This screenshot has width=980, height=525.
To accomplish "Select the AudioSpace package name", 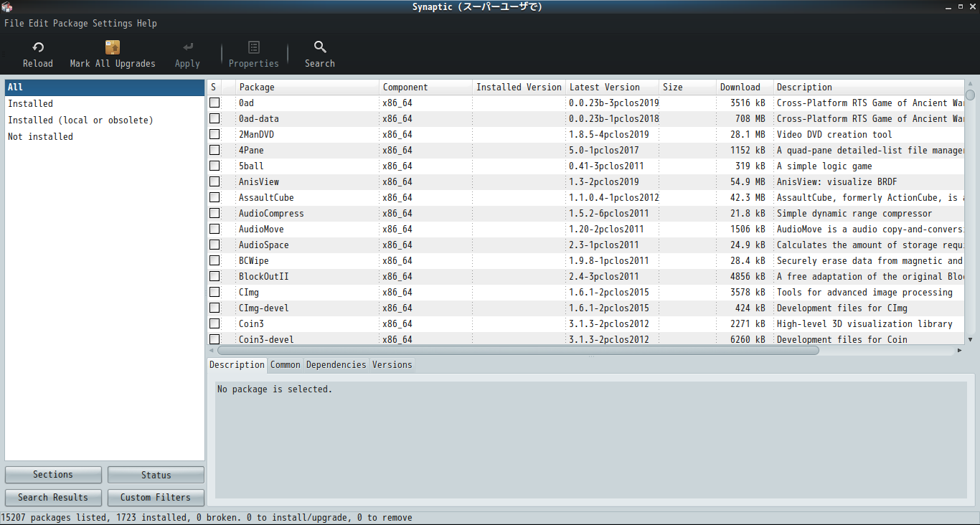I will click(264, 245).
